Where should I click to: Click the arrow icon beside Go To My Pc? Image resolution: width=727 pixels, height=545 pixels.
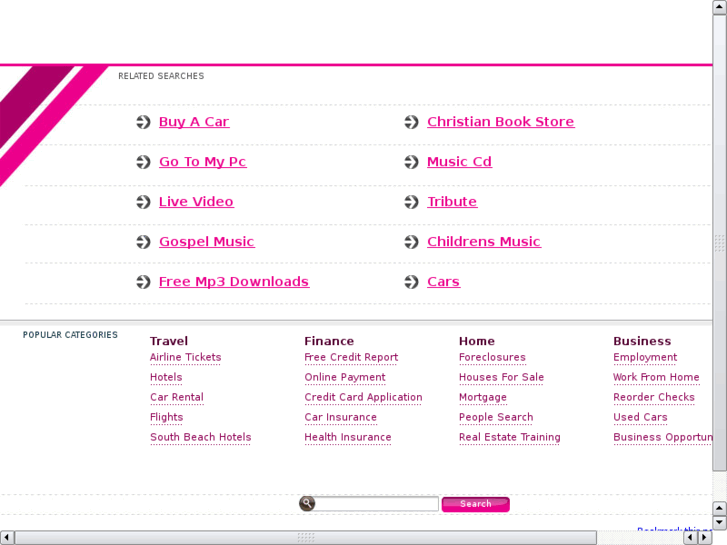[143, 162]
